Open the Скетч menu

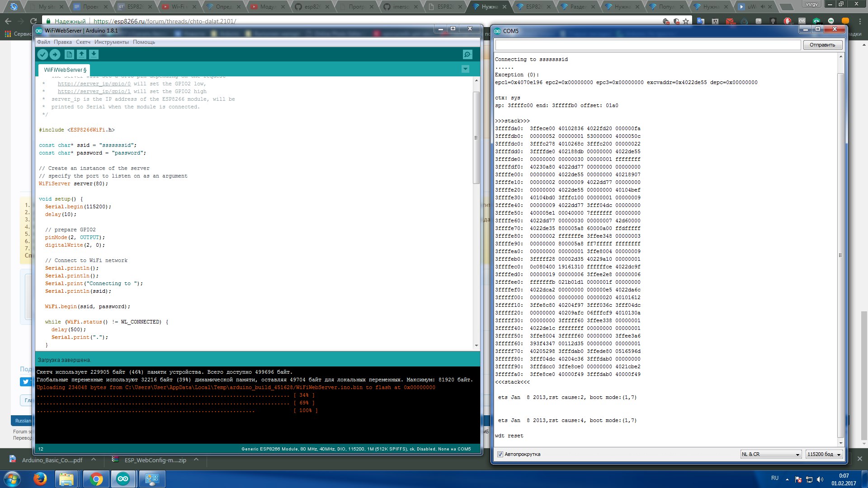pos(83,42)
